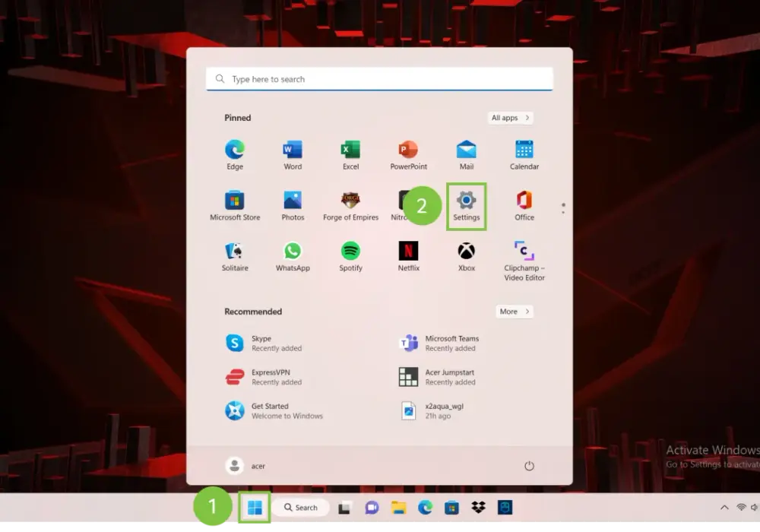Launch the Netflix app
Image resolution: width=760 pixels, height=532 pixels.
(x=408, y=257)
